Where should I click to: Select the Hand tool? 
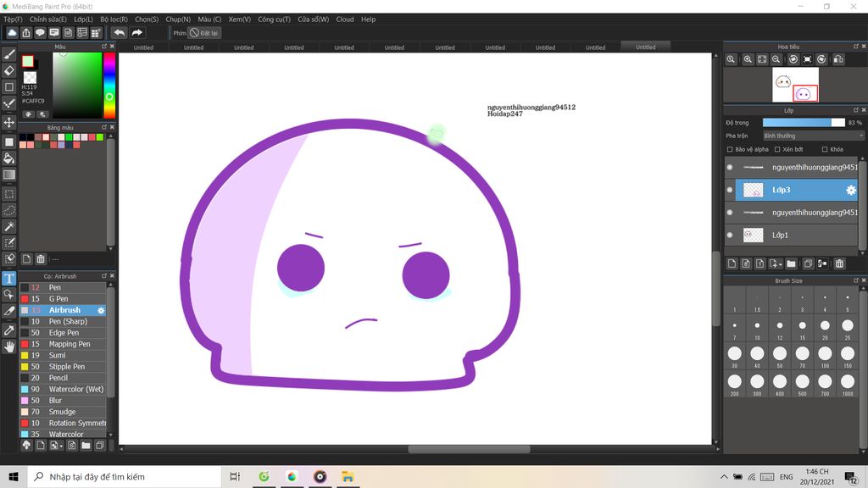[x=8, y=347]
